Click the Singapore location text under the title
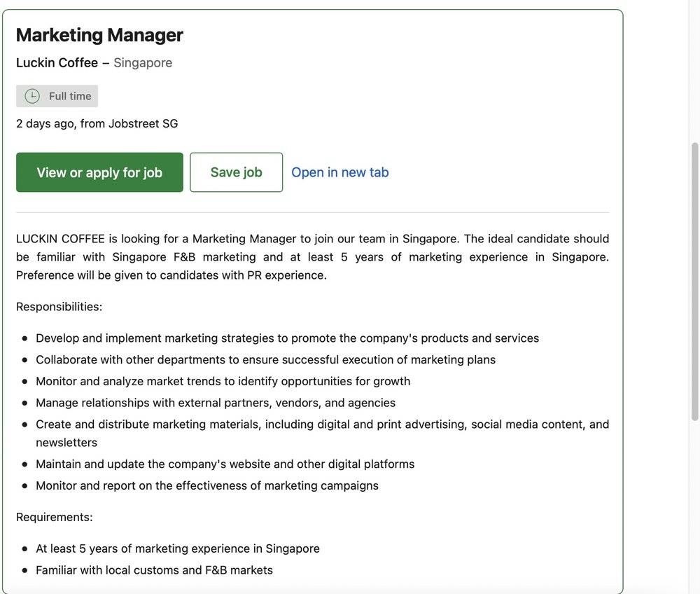The height and width of the screenshot is (594, 700). 143,63
